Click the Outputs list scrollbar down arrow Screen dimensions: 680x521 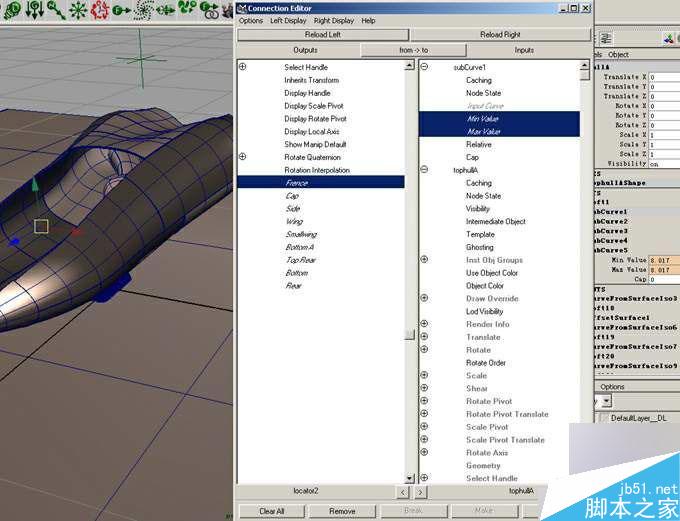coord(409,478)
